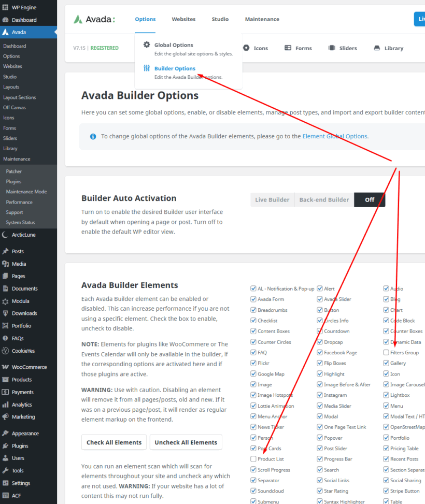425x504 pixels.
Task: Open Appearance brush icon in sidebar
Action: click(6, 434)
